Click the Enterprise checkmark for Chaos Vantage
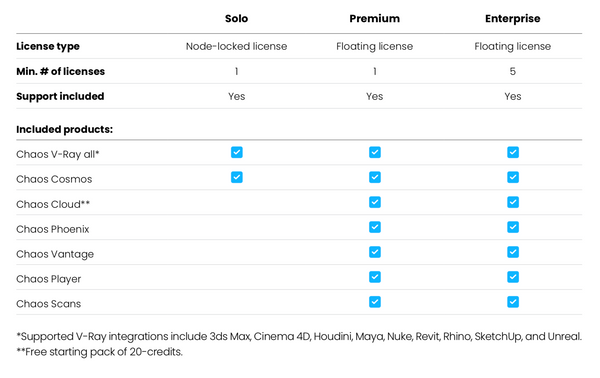The image size is (600, 378). pyautogui.click(x=513, y=252)
